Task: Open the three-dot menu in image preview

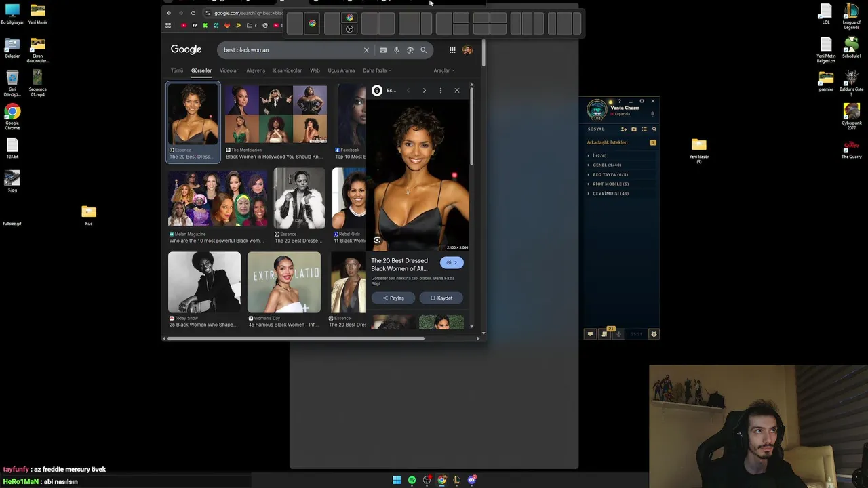Action: tap(441, 90)
